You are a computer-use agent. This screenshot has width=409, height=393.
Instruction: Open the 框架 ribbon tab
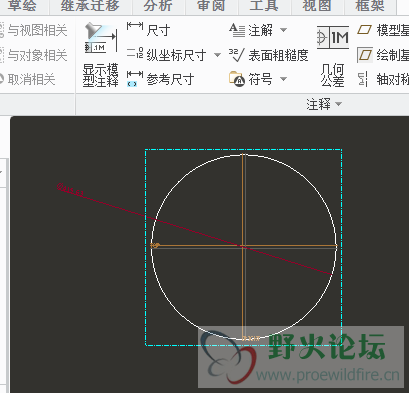[x=370, y=5]
